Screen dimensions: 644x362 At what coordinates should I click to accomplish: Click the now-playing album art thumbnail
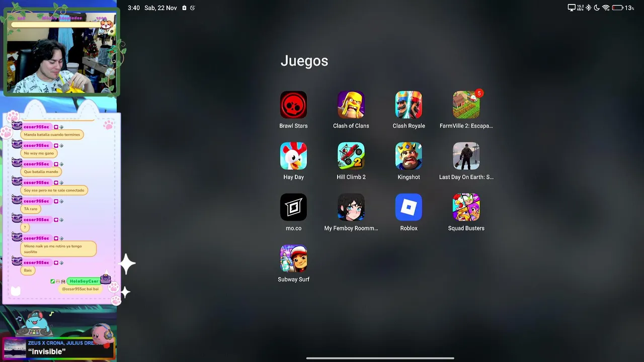(15, 348)
